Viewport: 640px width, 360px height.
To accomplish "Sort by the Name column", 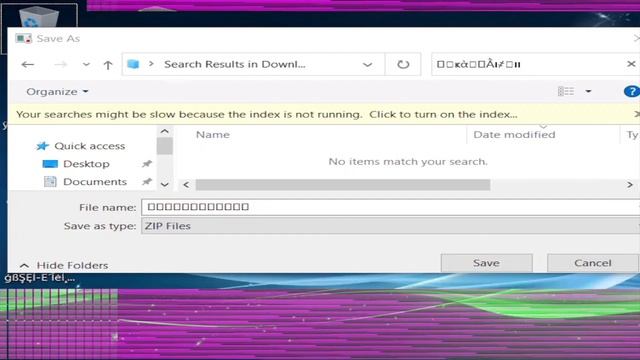I will [213, 135].
